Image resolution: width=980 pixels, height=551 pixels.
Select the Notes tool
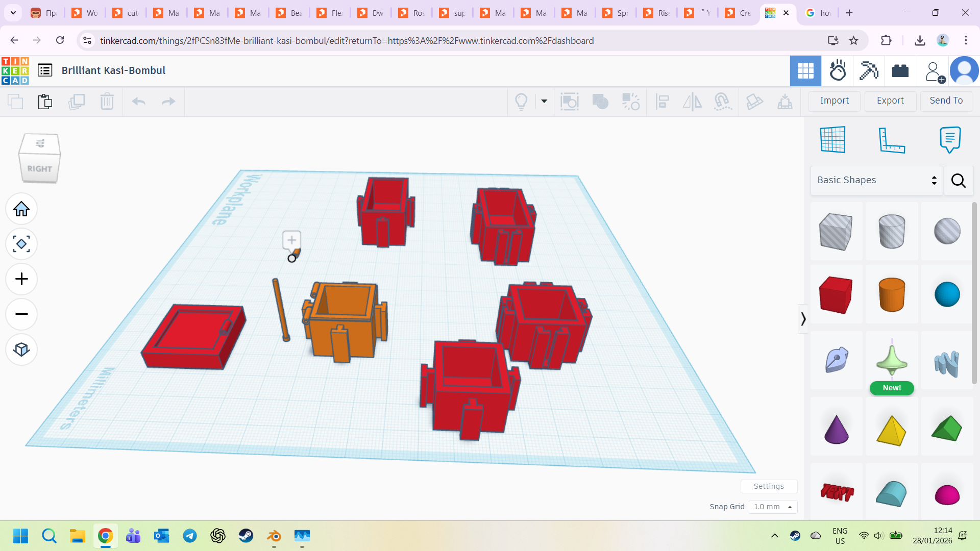click(x=950, y=139)
